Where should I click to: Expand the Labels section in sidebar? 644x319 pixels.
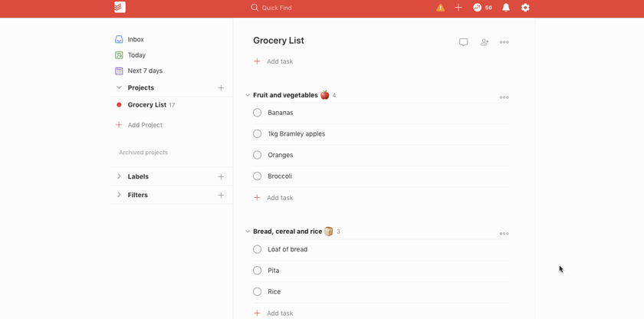click(x=119, y=176)
